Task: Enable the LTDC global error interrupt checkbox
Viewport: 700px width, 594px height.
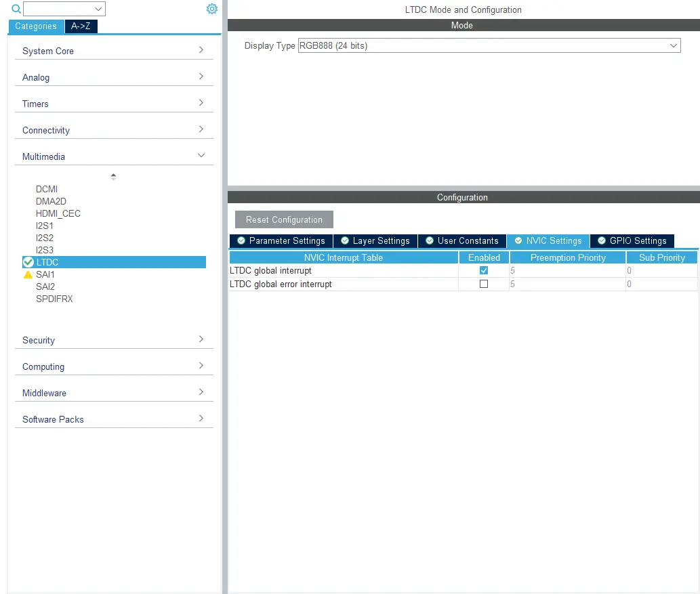Action: click(x=484, y=284)
